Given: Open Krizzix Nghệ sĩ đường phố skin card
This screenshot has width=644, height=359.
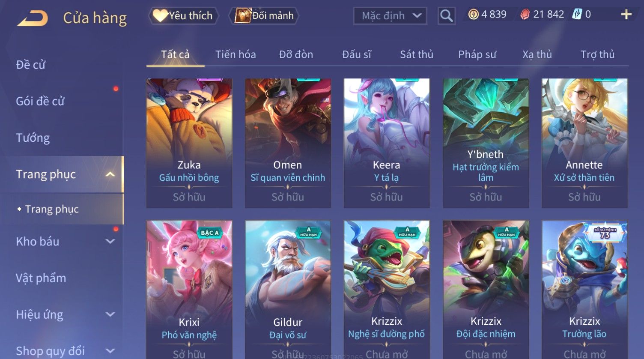Looking at the screenshot, I should 387,290.
